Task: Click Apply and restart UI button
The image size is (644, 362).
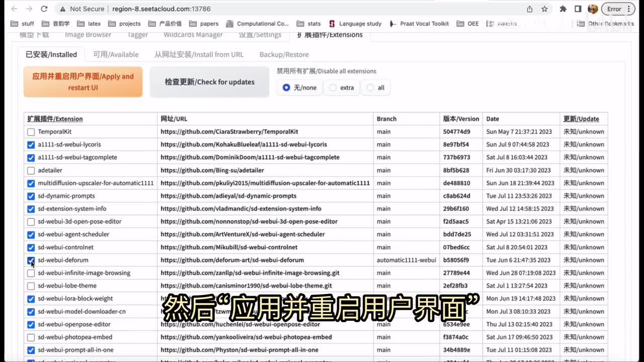Action: pyautogui.click(x=83, y=82)
